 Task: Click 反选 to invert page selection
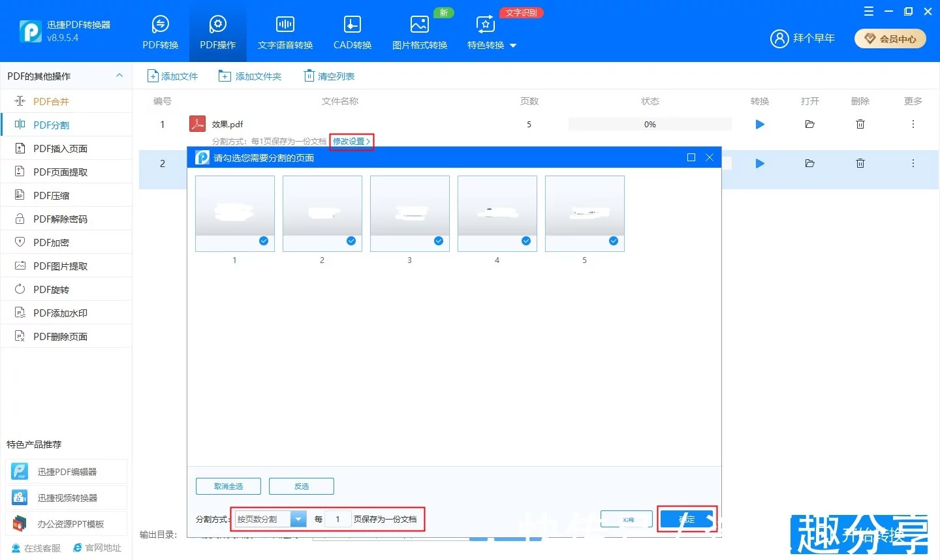click(x=302, y=486)
